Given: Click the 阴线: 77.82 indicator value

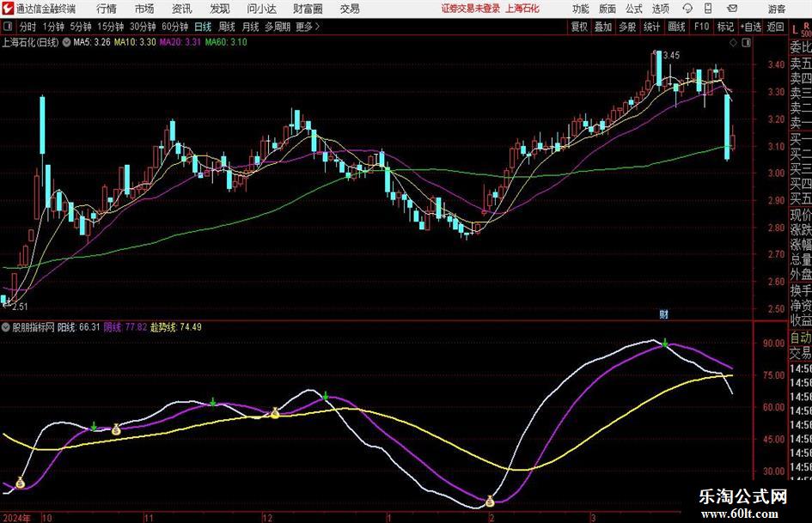Looking at the screenshot, I should [125, 327].
